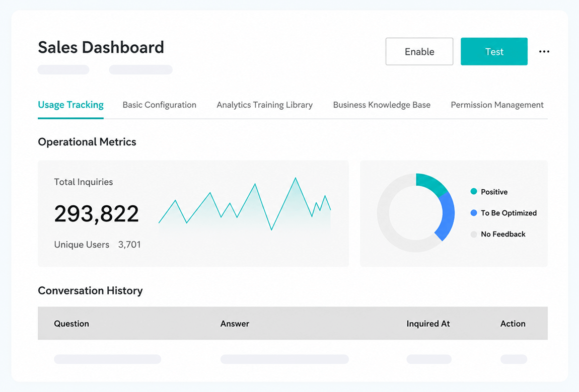Click the Total Inquiries line chart
Screen dimensions: 579x392
(x=245, y=205)
